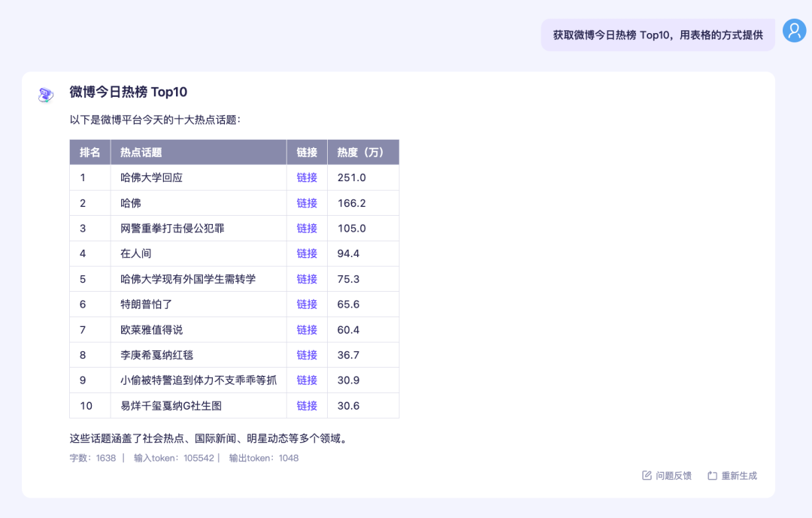Click the 排名 column header
Viewport: 812px width, 518px height.
click(x=90, y=152)
